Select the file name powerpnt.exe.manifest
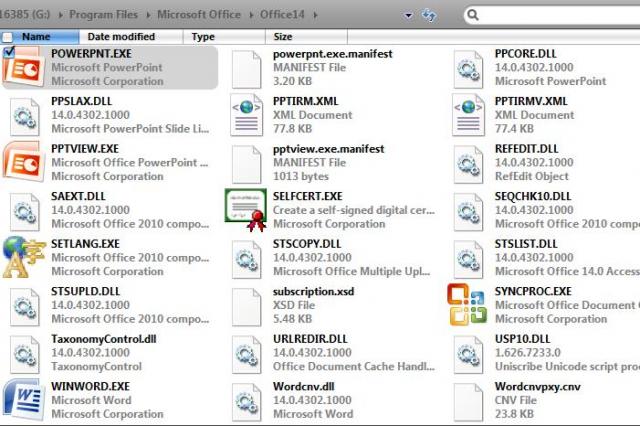The image size is (640, 426). pos(333,54)
